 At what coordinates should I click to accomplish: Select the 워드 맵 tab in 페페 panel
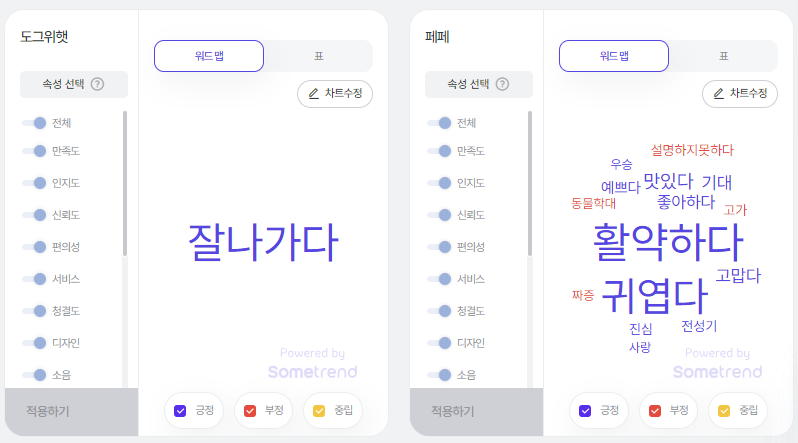click(x=614, y=56)
